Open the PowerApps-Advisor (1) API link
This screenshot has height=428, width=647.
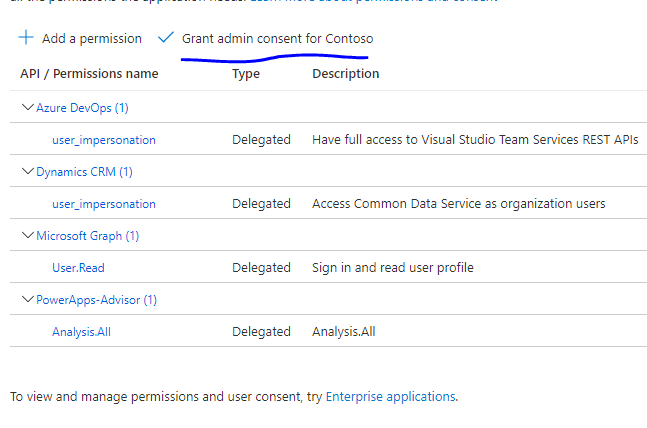tap(97, 300)
